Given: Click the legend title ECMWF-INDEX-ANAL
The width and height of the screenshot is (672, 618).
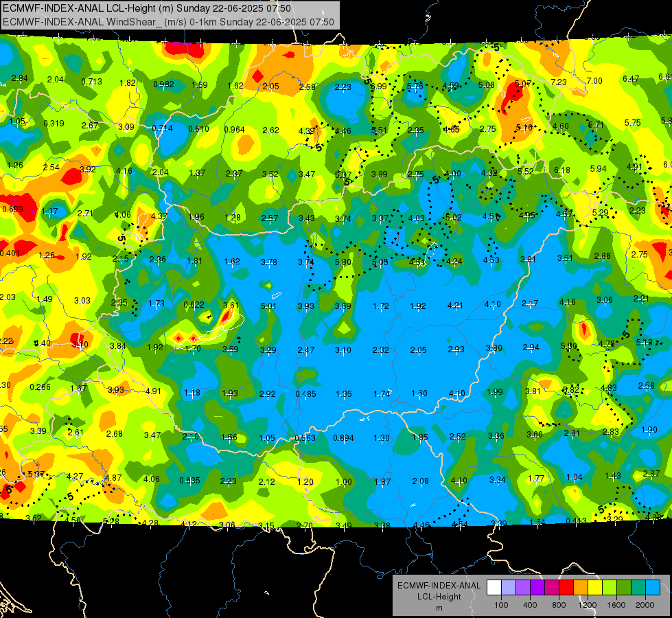Looking at the screenshot, I should click(x=439, y=586).
